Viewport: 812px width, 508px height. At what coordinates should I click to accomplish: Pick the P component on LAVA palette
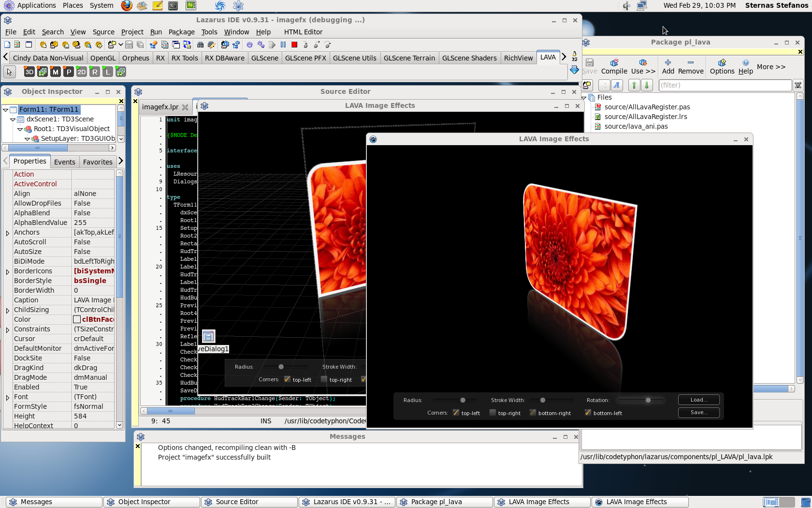pyautogui.click(x=69, y=72)
